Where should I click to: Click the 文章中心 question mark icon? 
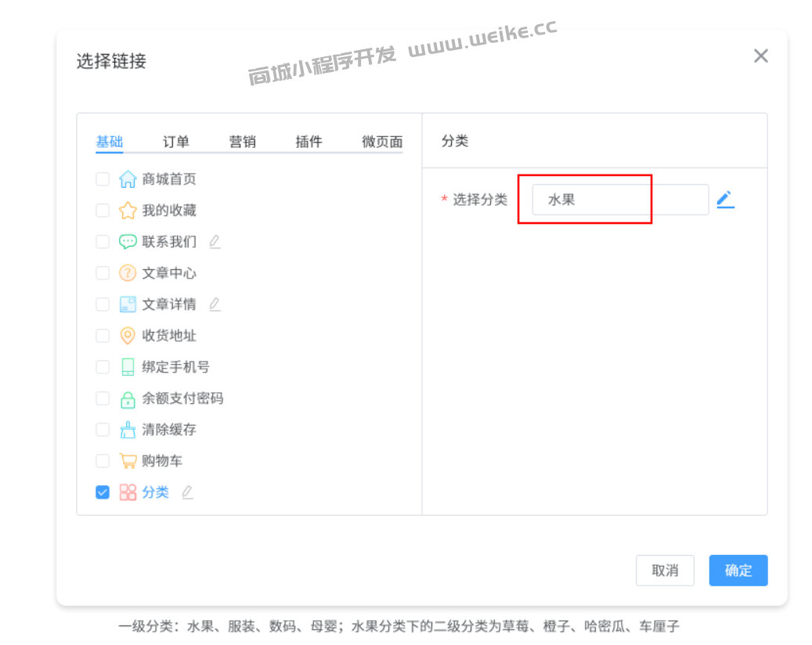(128, 273)
